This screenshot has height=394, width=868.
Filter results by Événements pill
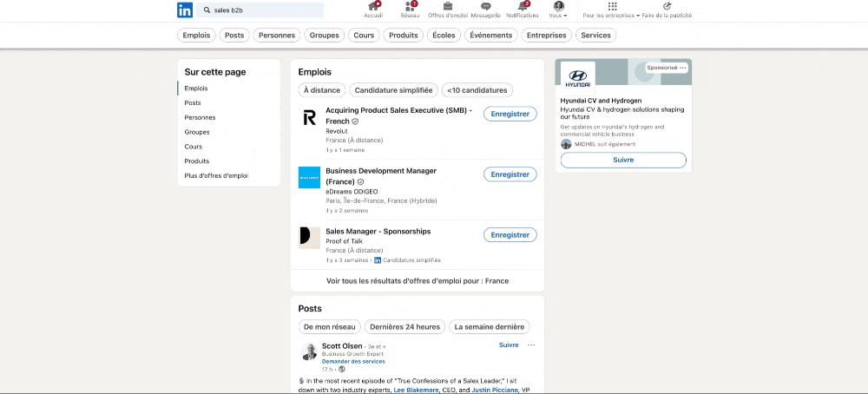(491, 36)
